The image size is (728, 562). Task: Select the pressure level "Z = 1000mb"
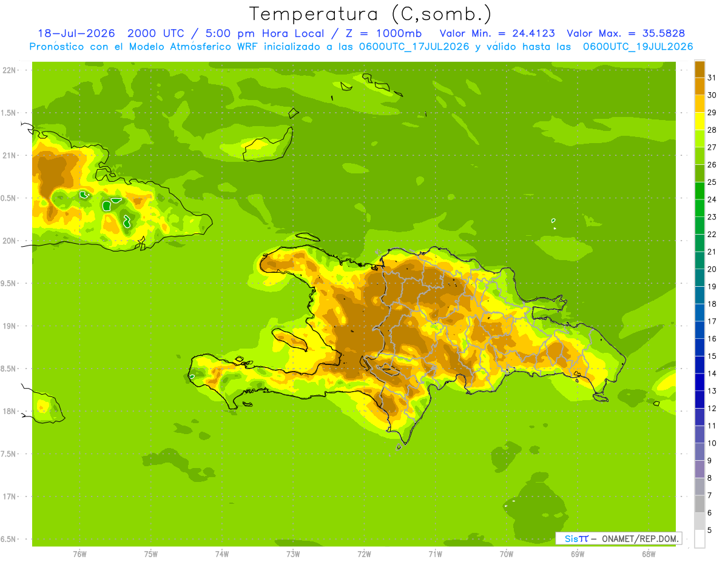click(x=382, y=33)
